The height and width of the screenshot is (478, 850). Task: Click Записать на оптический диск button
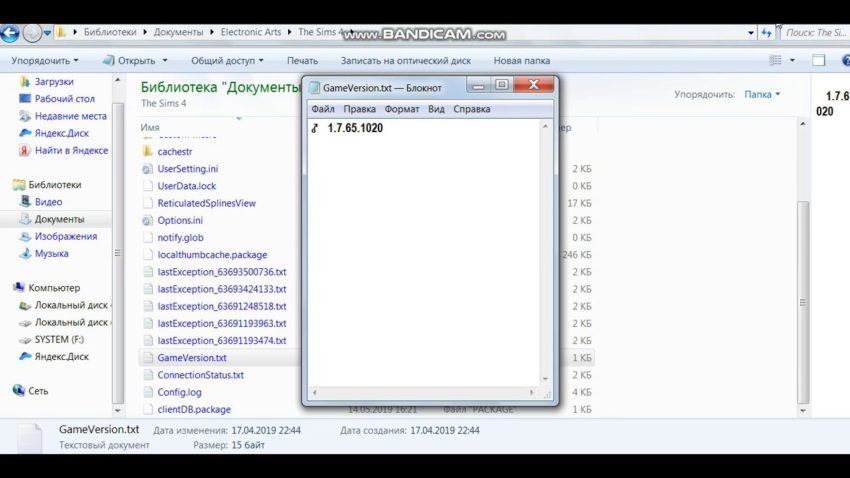[x=408, y=60]
